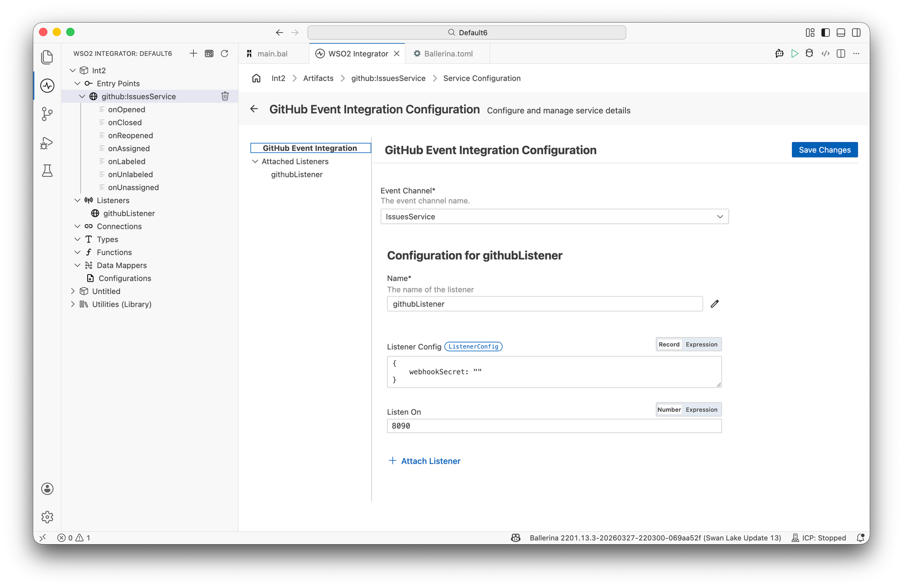Screen dimensions: 903x588
Task: Click pencil icon to edit listener name
Action: click(x=714, y=304)
